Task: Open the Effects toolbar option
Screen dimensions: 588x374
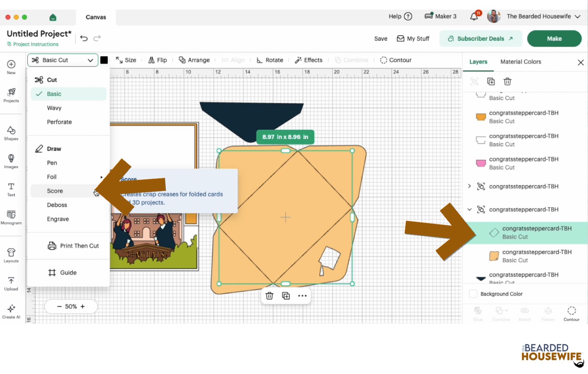Action: 309,60
